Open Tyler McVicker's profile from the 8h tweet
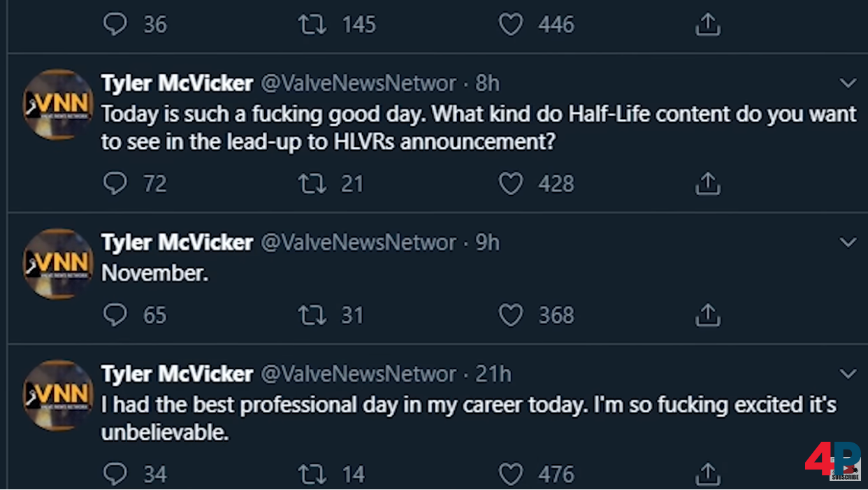This screenshot has width=868, height=490. tap(177, 83)
